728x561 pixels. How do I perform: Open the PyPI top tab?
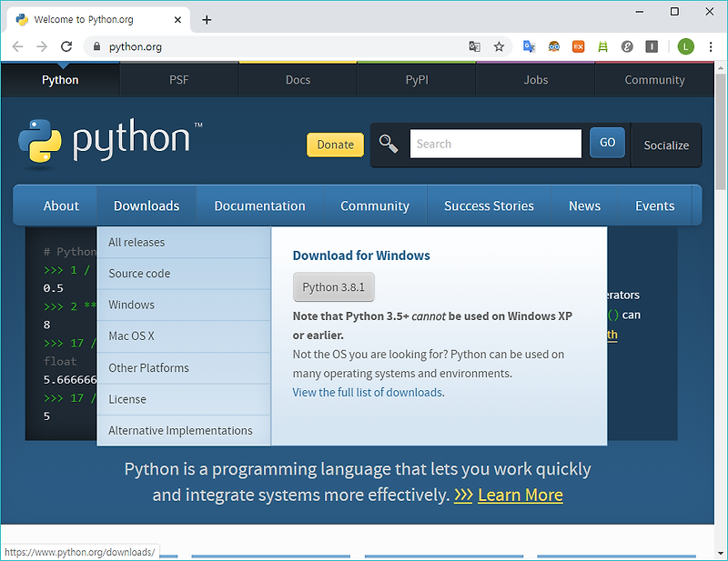tap(417, 80)
